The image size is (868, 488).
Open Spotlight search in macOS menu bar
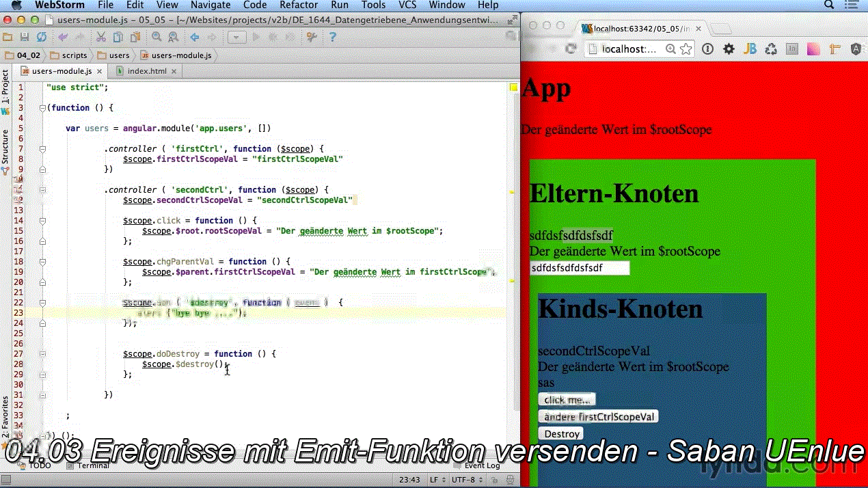click(x=830, y=5)
